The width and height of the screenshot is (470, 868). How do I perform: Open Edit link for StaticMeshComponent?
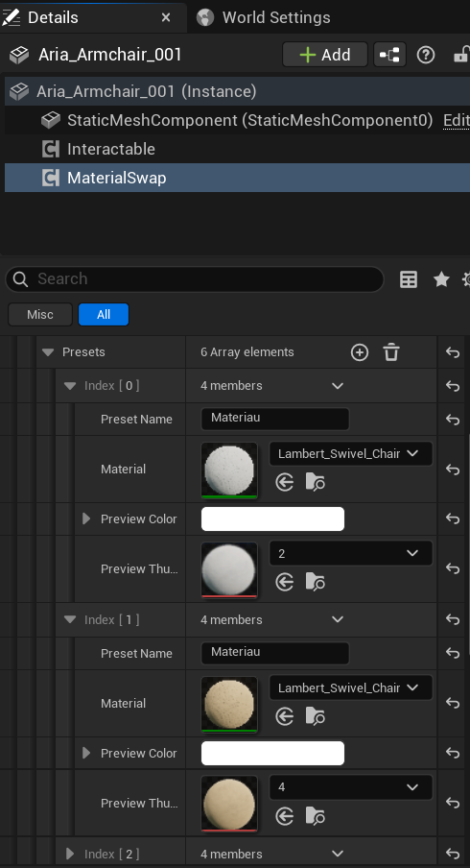click(457, 120)
